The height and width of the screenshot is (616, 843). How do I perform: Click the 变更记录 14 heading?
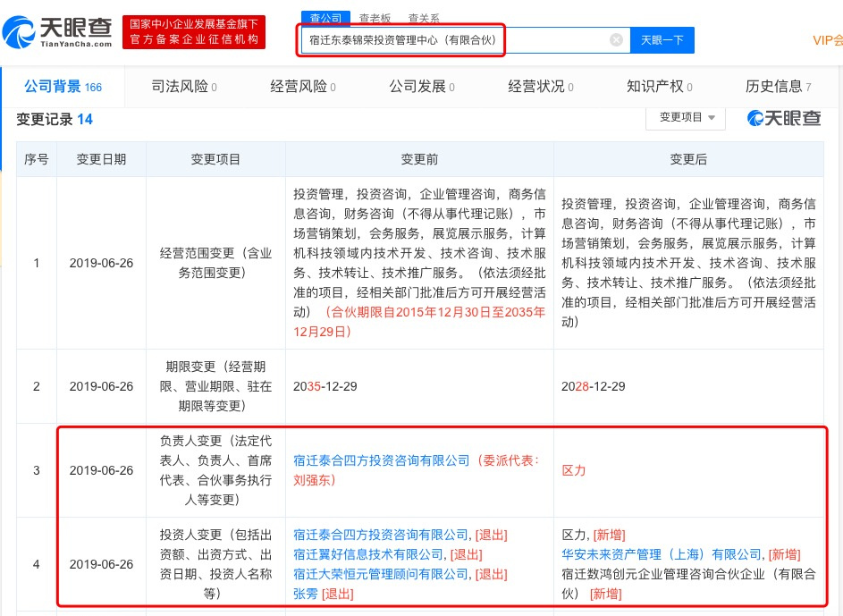[x=55, y=119]
